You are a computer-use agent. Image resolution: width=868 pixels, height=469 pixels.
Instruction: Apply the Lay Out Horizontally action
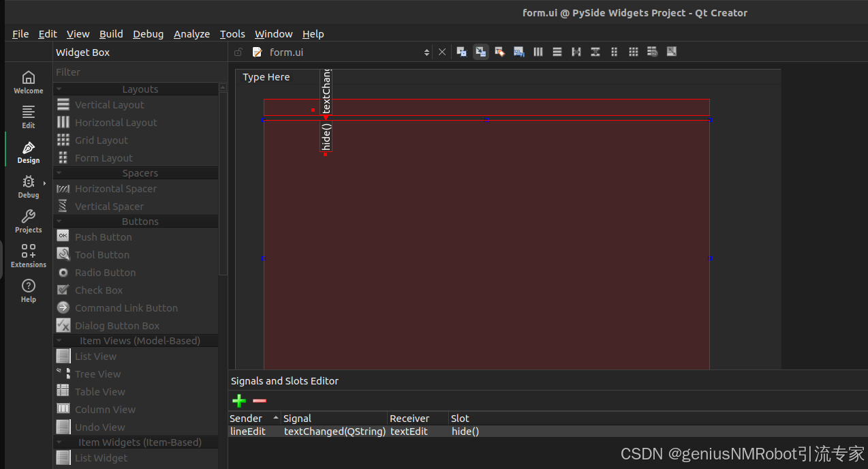[538, 52]
